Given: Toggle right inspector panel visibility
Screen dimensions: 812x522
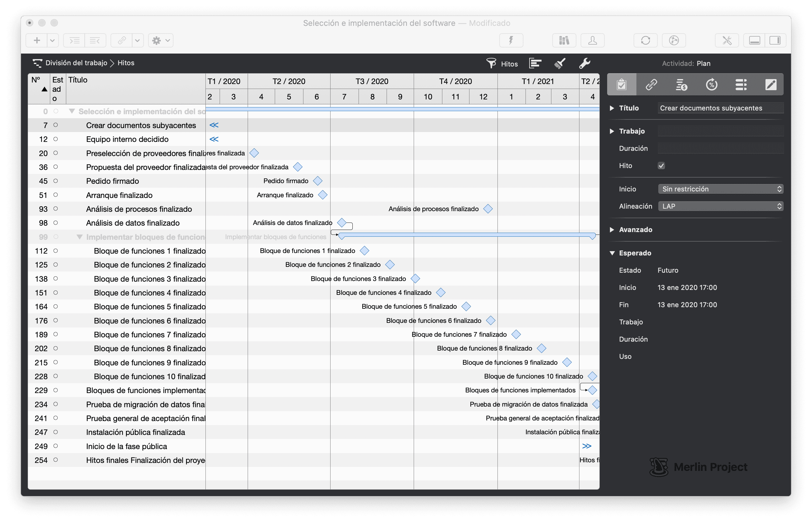Looking at the screenshot, I should coord(775,41).
